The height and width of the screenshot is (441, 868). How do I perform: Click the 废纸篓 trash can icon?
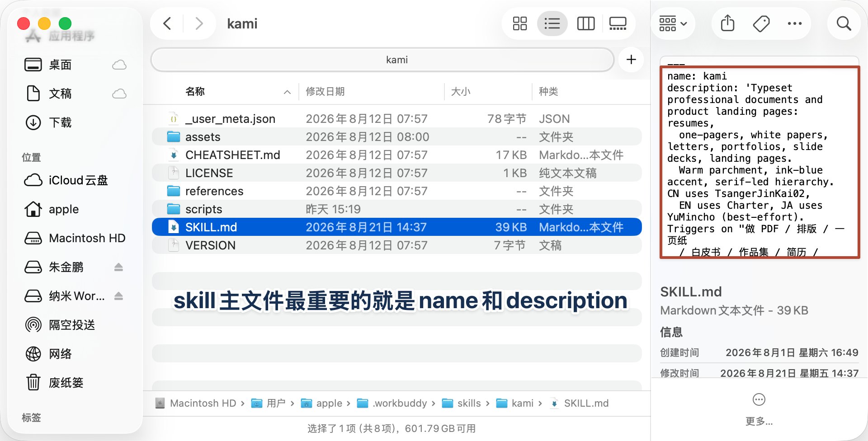(33, 382)
